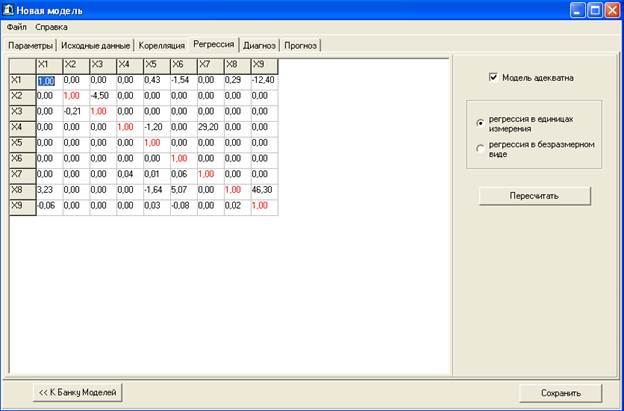Click red 1,00 cell in row X7
The height and width of the screenshot is (411, 624).
[211, 176]
